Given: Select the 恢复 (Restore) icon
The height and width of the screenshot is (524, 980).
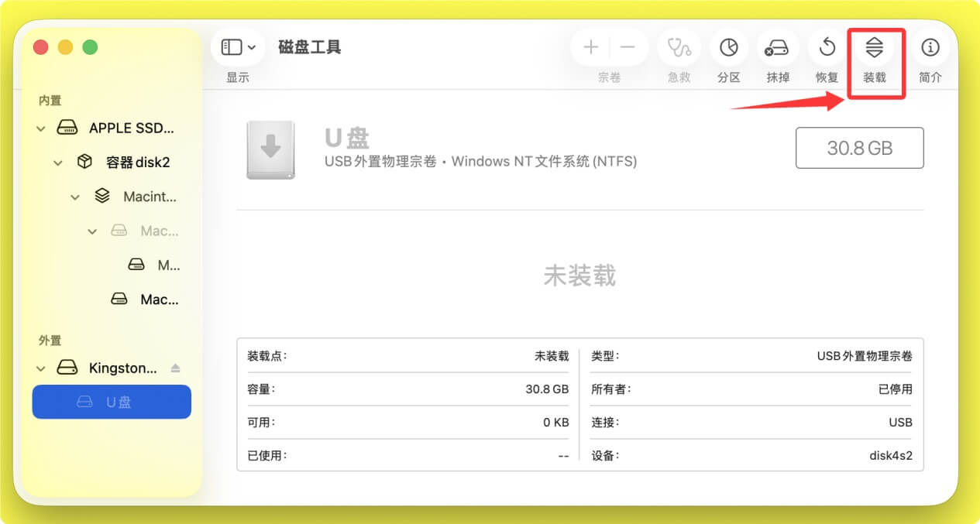Looking at the screenshot, I should tap(826, 46).
